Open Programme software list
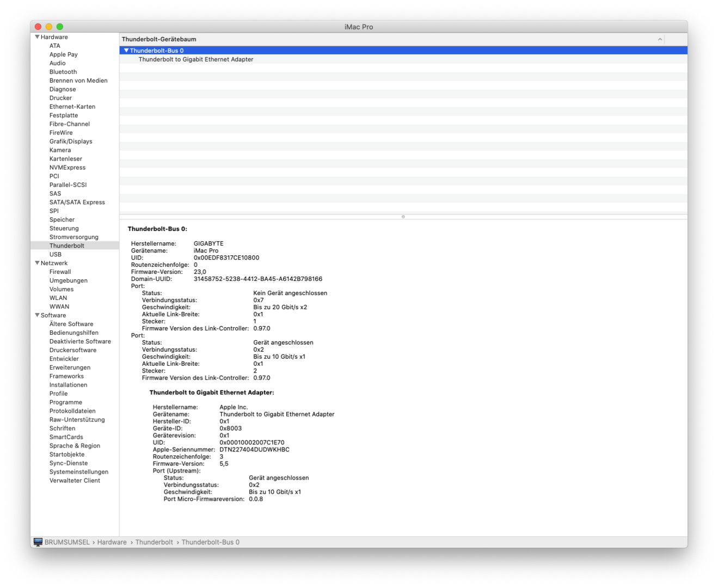The width and height of the screenshot is (718, 588). (x=66, y=402)
